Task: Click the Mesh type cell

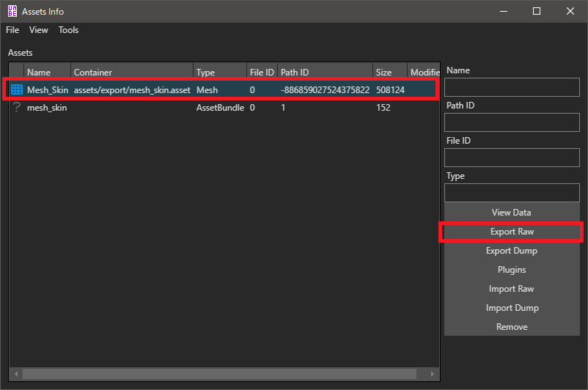Action: 207,90
